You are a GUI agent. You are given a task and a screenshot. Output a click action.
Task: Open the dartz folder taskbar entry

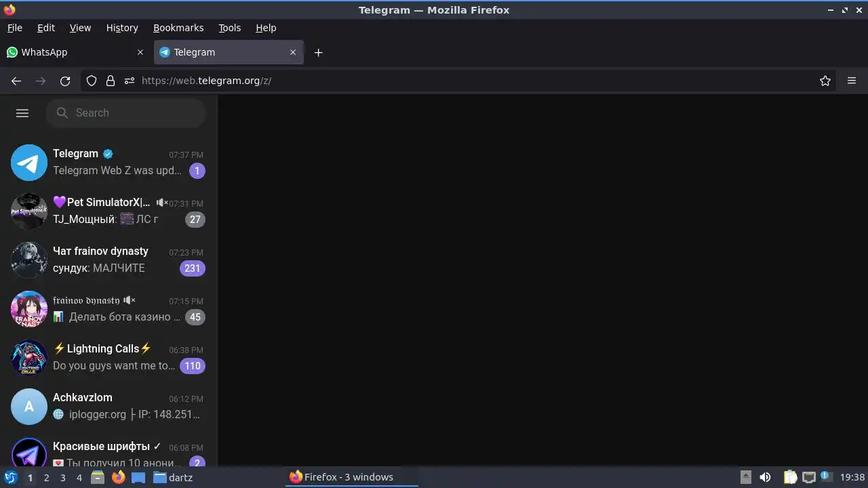tap(173, 477)
